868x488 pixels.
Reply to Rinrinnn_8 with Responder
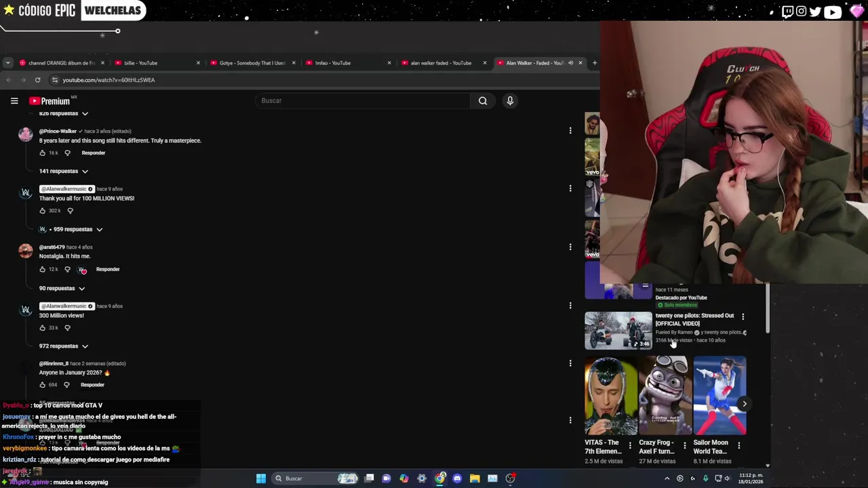tap(92, 385)
